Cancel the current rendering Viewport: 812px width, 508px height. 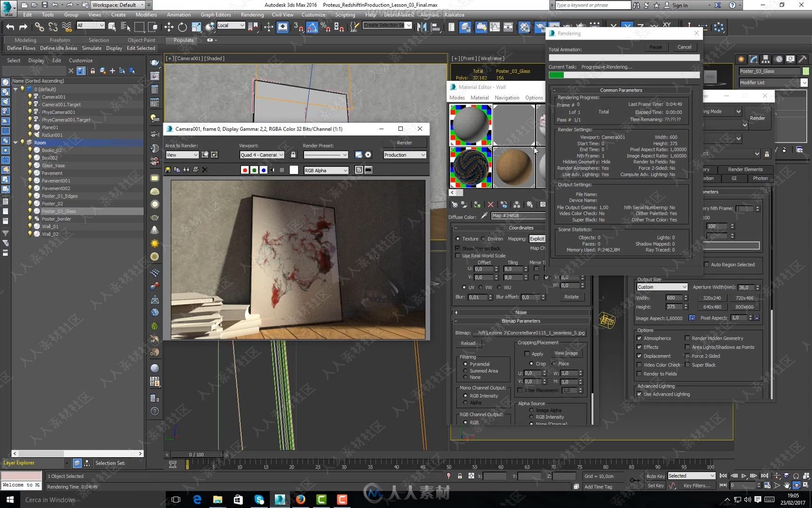(684, 47)
